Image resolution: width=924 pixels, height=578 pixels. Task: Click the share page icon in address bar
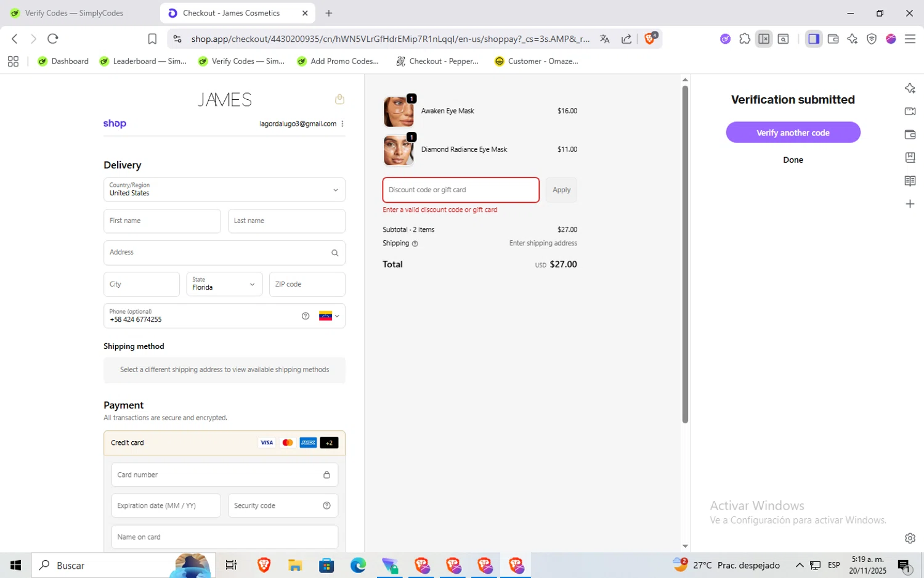click(x=626, y=39)
